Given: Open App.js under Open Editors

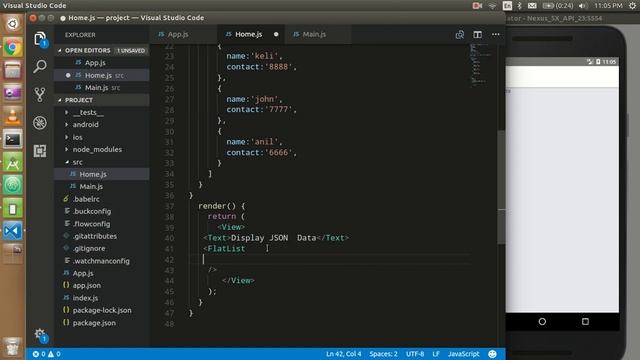Looking at the screenshot, I should (x=102, y=63).
